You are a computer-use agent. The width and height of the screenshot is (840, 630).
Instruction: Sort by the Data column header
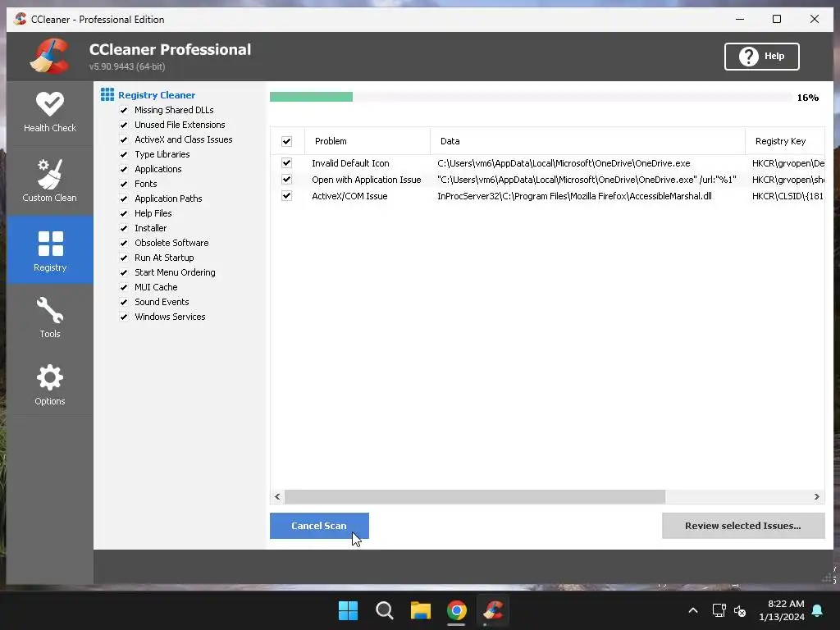pyautogui.click(x=587, y=141)
